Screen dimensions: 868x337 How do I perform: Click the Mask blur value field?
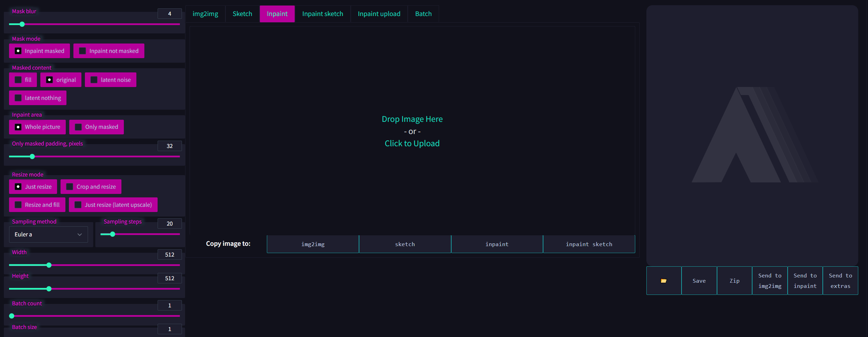(170, 14)
